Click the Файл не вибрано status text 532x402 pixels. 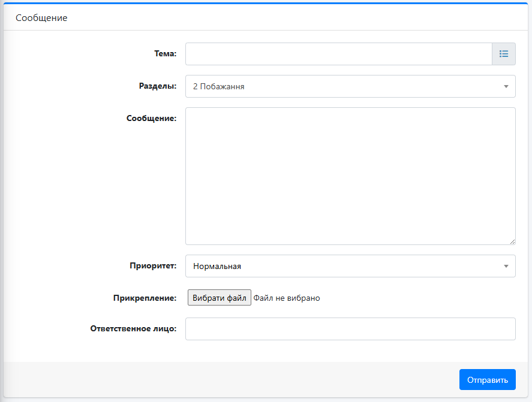pyautogui.click(x=287, y=298)
